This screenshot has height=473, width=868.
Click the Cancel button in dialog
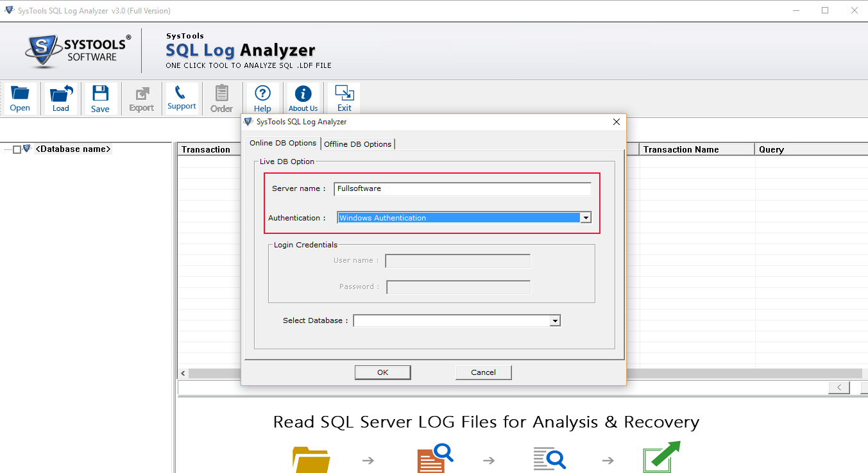click(x=483, y=372)
